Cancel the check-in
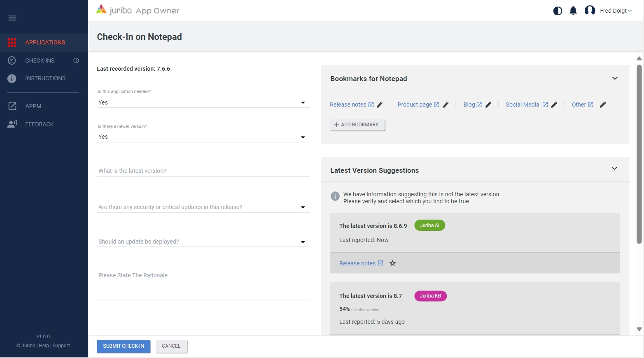 coord(171,346)
